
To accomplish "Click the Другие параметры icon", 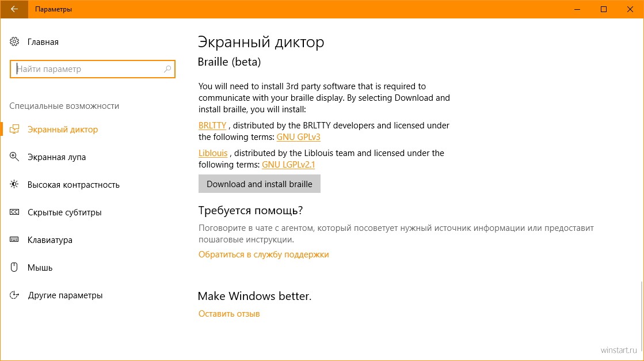I will click(x=14, y=295).
